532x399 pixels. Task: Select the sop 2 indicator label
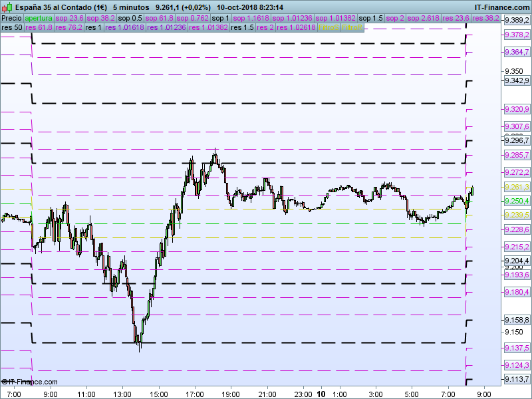pyautogui.click(x=395, y=19)
